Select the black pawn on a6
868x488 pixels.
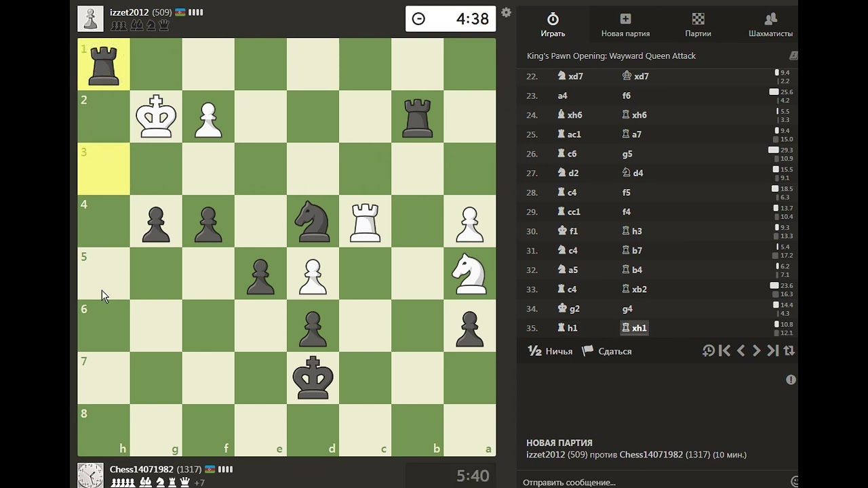[469, 325]
